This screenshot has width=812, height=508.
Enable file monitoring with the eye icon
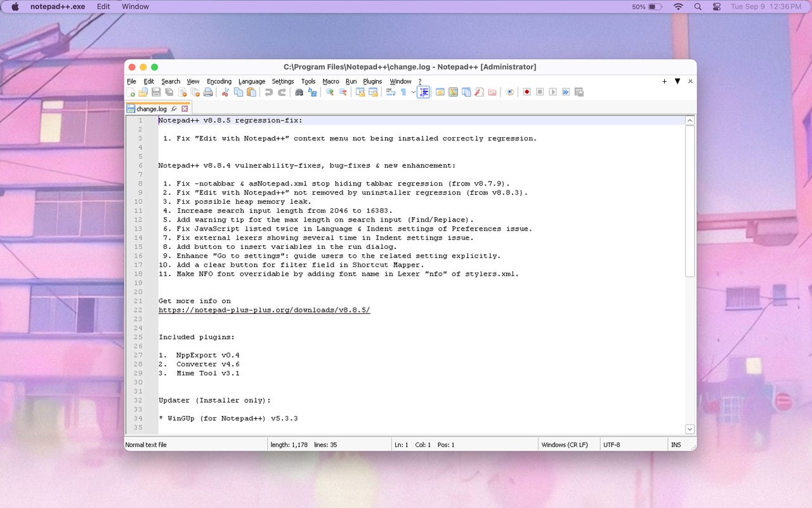coord(509,92)
